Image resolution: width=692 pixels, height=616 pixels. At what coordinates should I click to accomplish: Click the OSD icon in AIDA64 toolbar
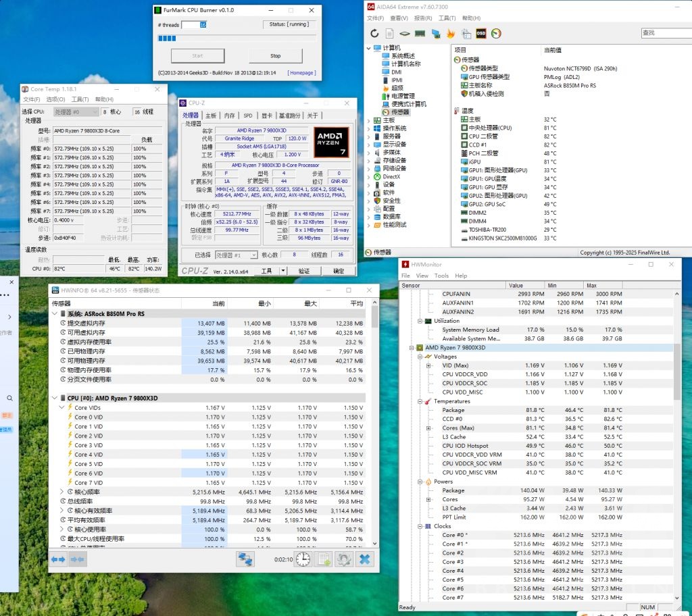[481, 33]
